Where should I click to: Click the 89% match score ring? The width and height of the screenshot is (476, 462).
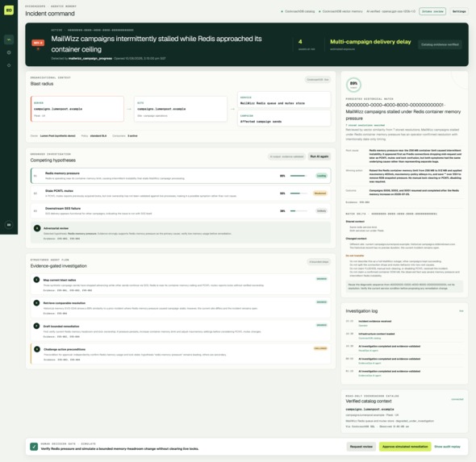[353, 85]
